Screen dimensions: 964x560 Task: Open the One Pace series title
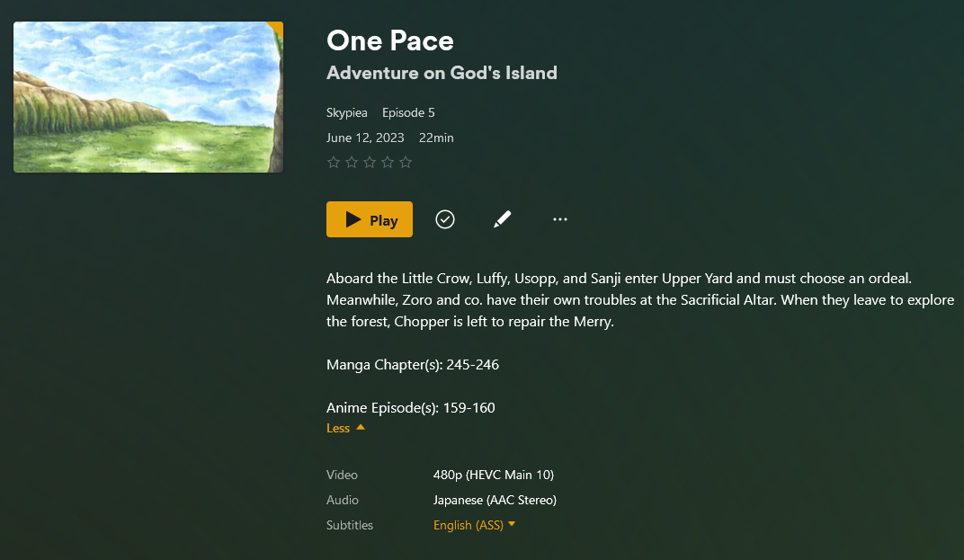[389, 40]
